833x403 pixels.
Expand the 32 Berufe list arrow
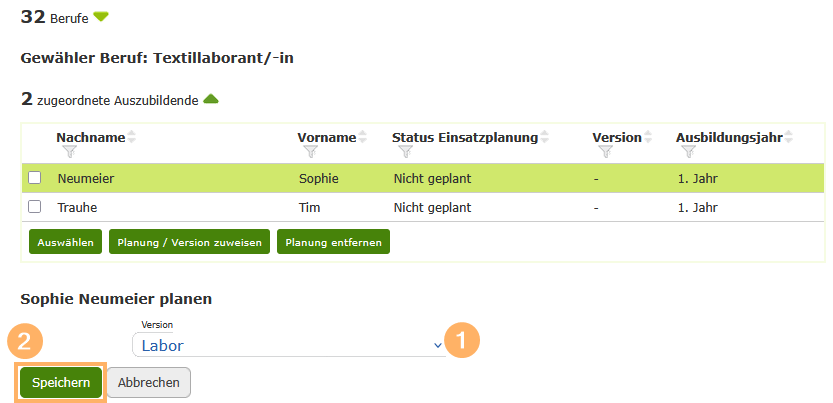(x=100, y=17)
